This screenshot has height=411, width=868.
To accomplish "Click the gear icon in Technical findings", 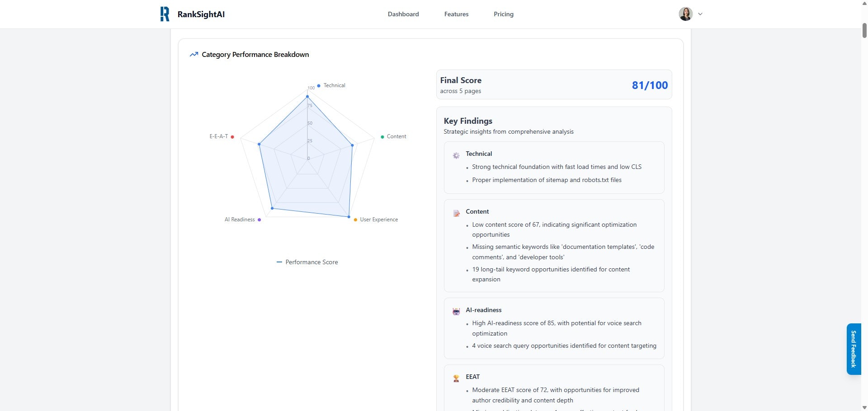I will [x=456, y=155].
